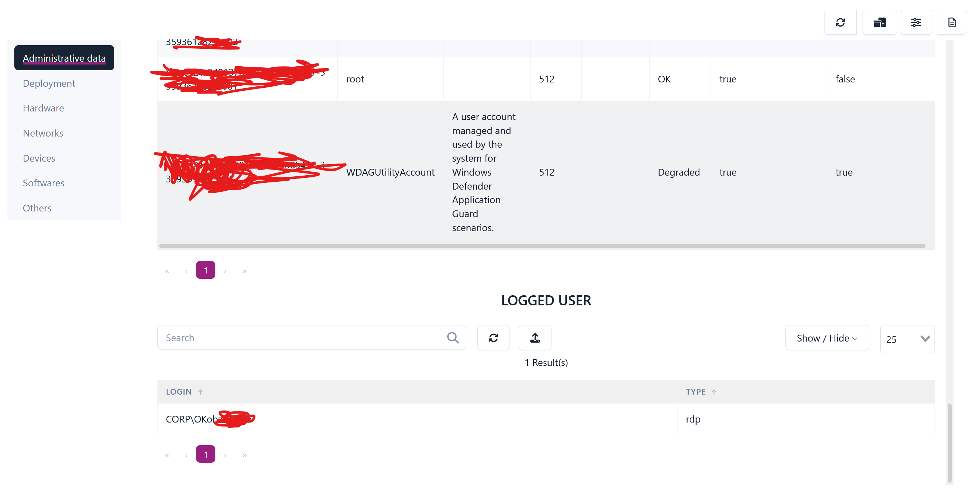Open the sliders settings icon at top

[x=916, y=23]
